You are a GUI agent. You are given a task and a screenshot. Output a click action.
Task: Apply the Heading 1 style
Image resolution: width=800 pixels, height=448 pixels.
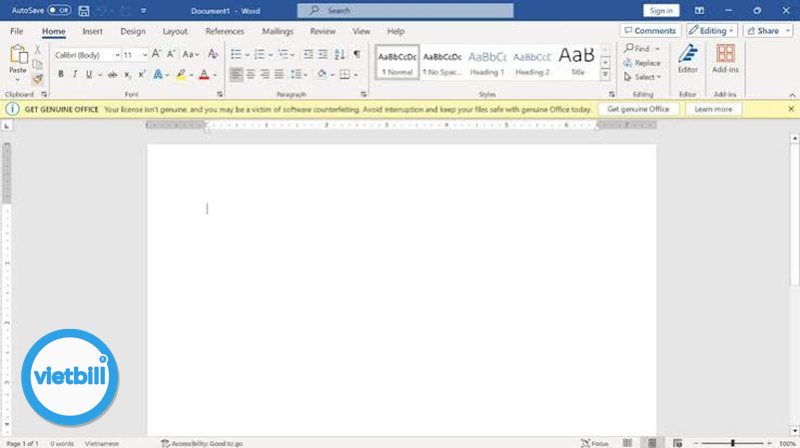click(x=487, y=62)
